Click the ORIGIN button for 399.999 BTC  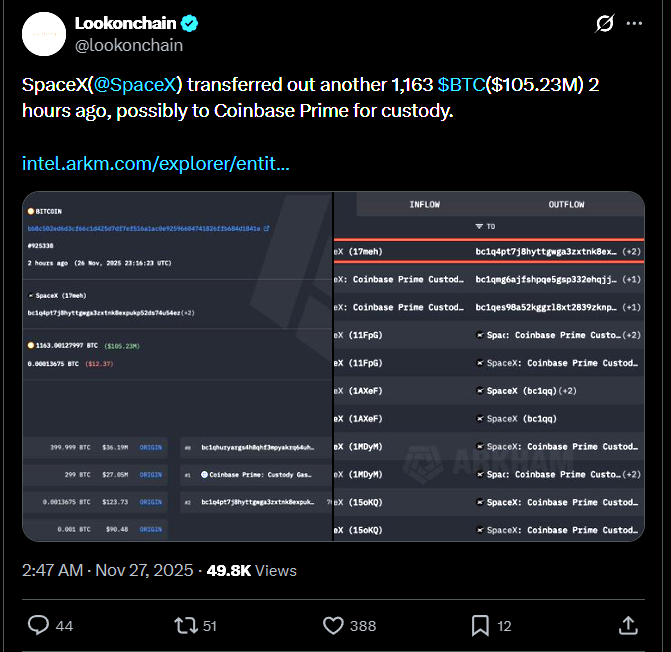[150, 447]
